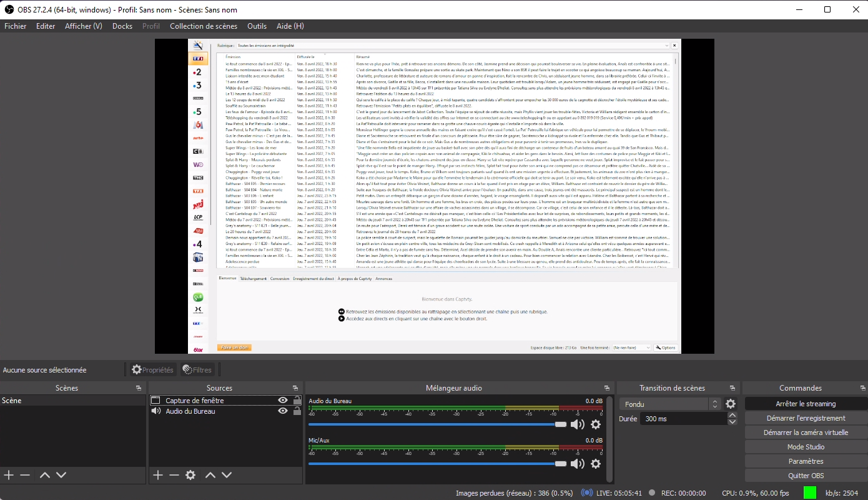Click the OBS logo in title bar

[x=9, y=9]
